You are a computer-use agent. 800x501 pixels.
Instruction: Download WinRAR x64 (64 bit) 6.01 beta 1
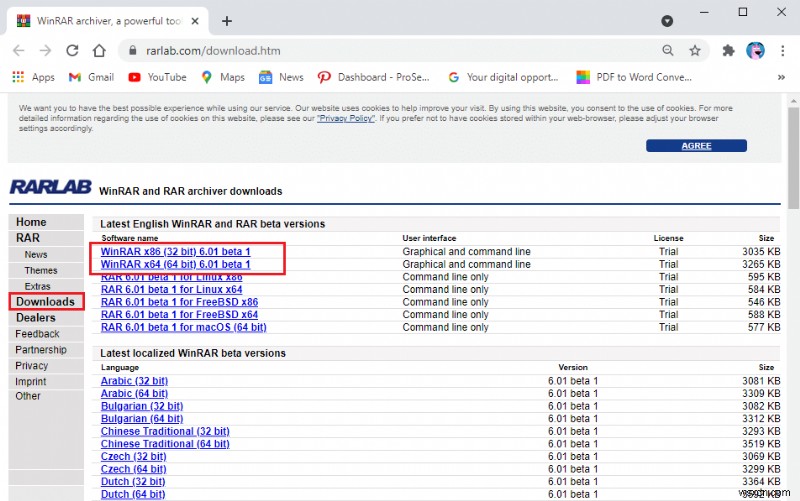[175, 265]
